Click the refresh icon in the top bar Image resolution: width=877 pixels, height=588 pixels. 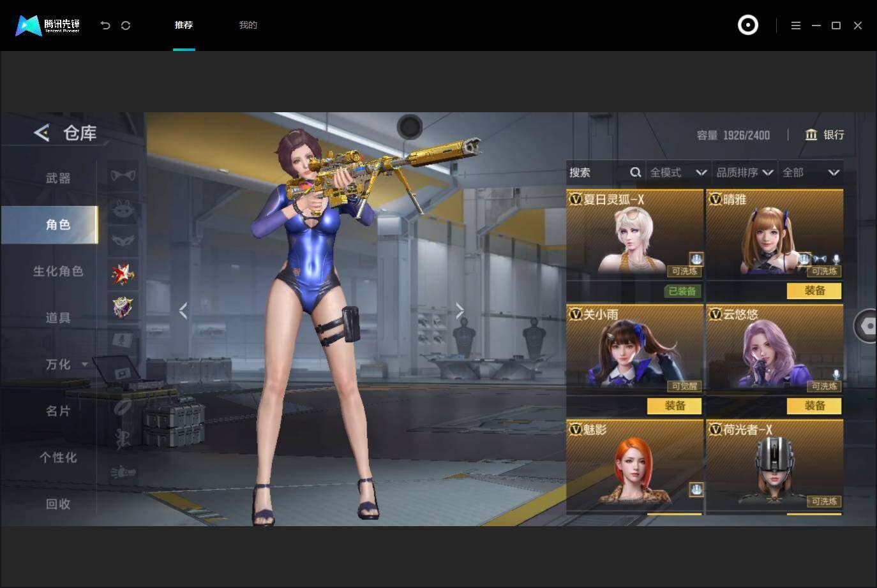[126, 26]
